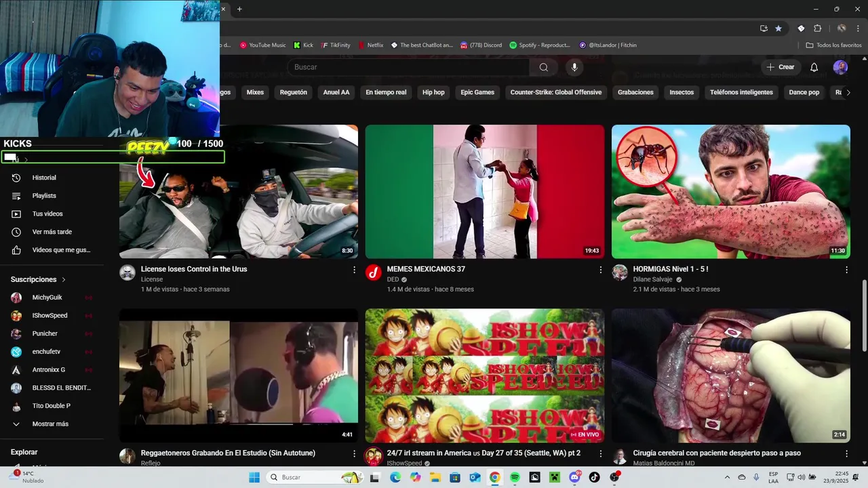Open YouTube notifications bell

click(814, 67)
